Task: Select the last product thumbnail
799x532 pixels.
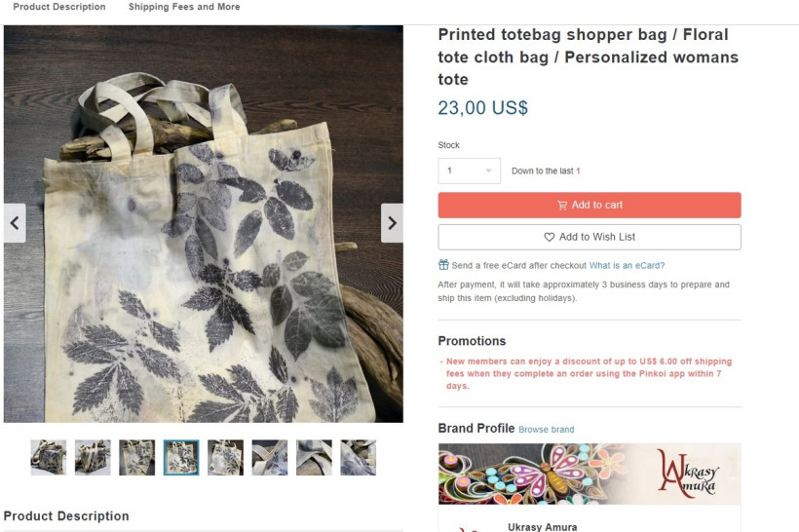Action: (x=359, y=458)
